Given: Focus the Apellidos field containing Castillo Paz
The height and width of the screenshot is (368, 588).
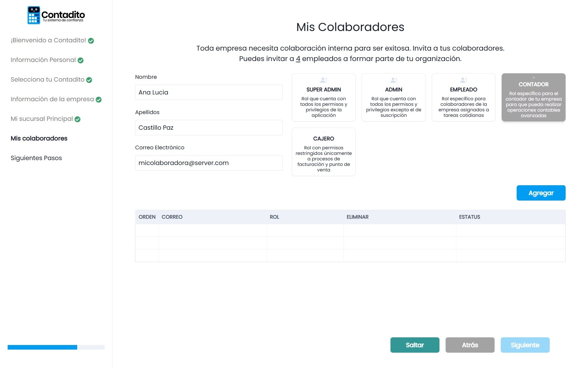Looking at the screenshot, I should [209, 128].
